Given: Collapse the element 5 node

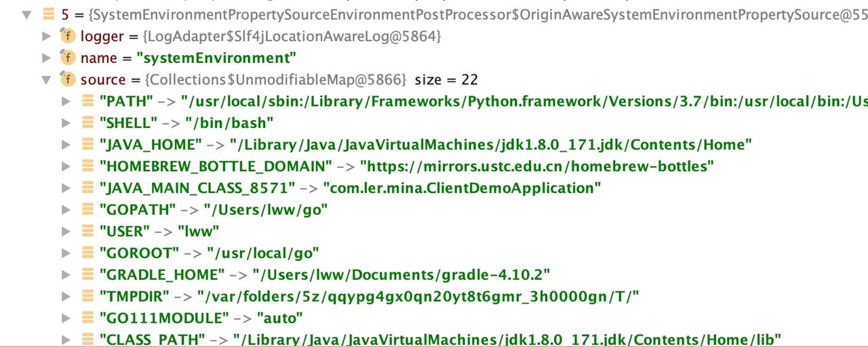Looking at the screenshot, I should (x=26, y=14).
